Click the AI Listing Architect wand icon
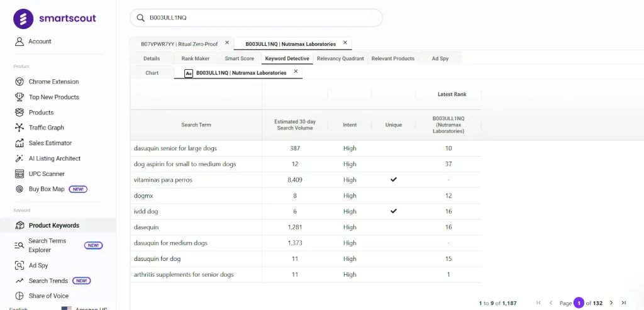 click(x=19, y=158)
